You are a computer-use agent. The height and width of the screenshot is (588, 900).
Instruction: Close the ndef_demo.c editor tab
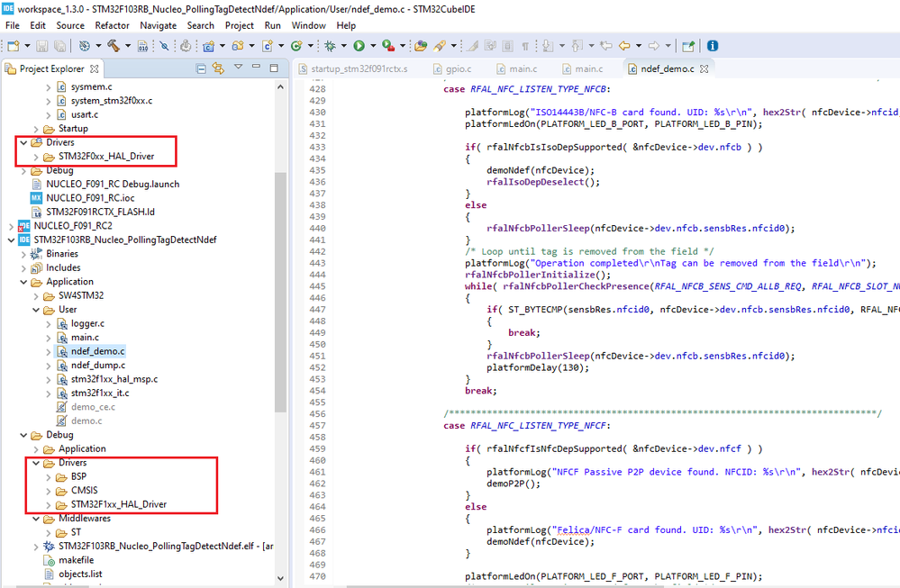(705, 68)
